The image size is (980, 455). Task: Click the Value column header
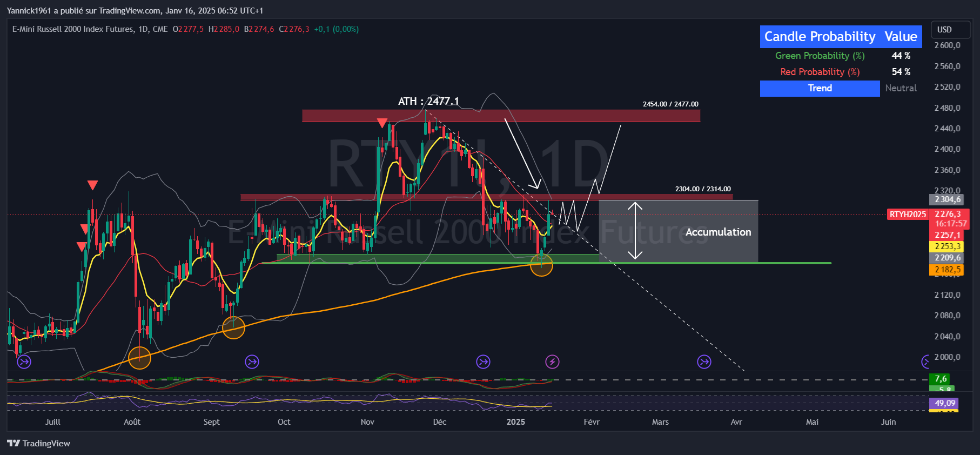[x=901, y=37]
